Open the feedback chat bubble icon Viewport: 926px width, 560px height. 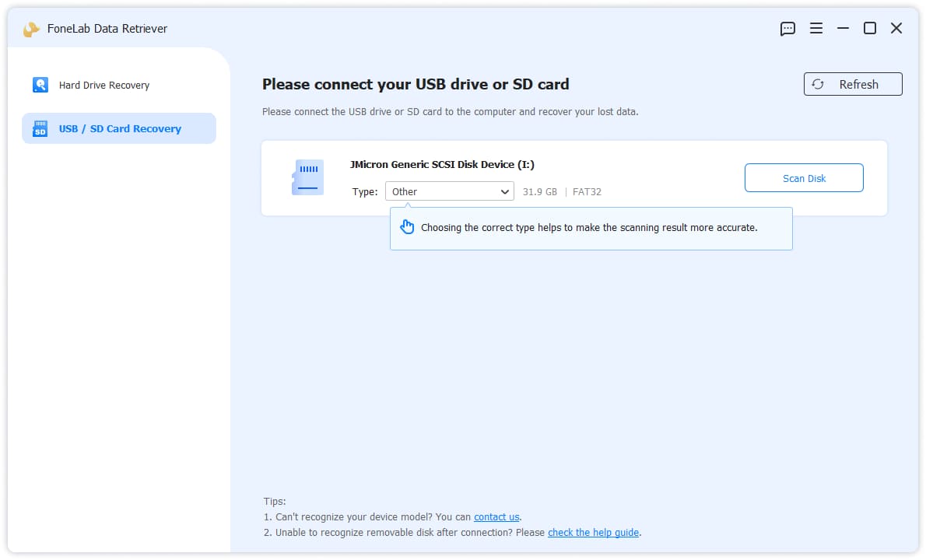(787, 28)
